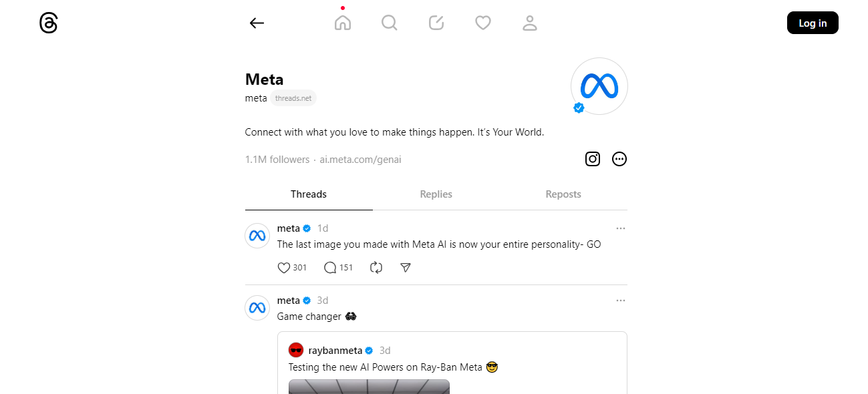The width and height of the screenshot is (868, 394).
Task: Open the three-dot menu on Meta's profile
Action: 619,159
